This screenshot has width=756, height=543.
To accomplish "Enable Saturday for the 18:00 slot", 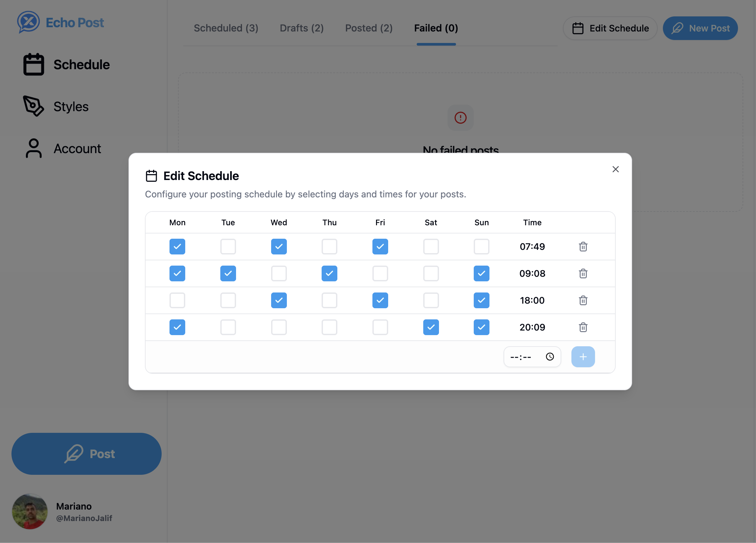I will click(x=431, y=300).
